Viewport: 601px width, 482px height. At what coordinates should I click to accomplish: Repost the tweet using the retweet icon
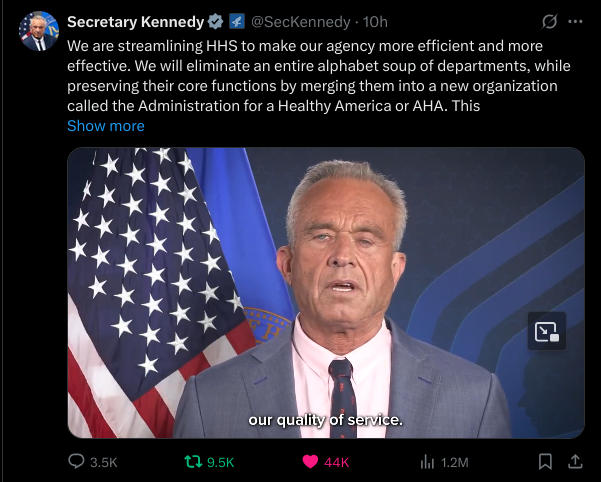[193, 461]
